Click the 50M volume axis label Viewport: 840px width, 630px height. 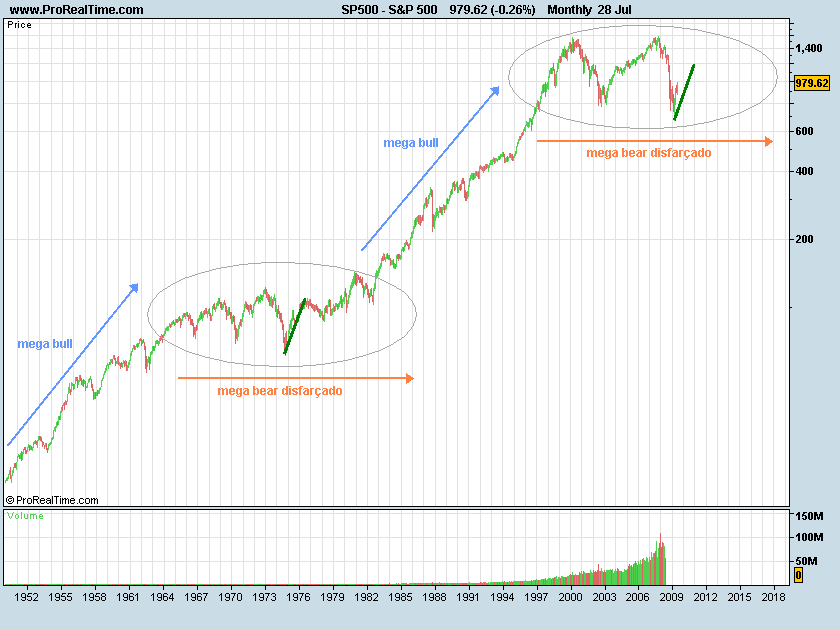point(806,561)
